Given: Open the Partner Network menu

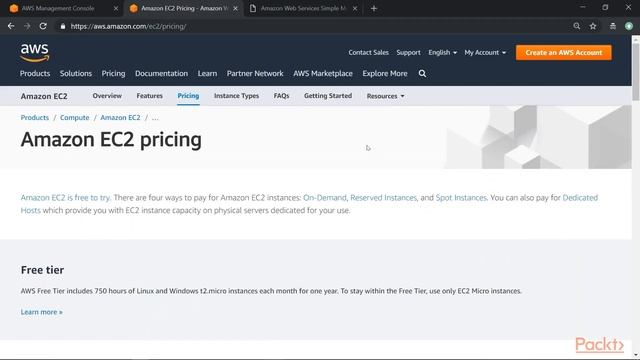Looking at the screenshot, I should [x=255, y=73].
